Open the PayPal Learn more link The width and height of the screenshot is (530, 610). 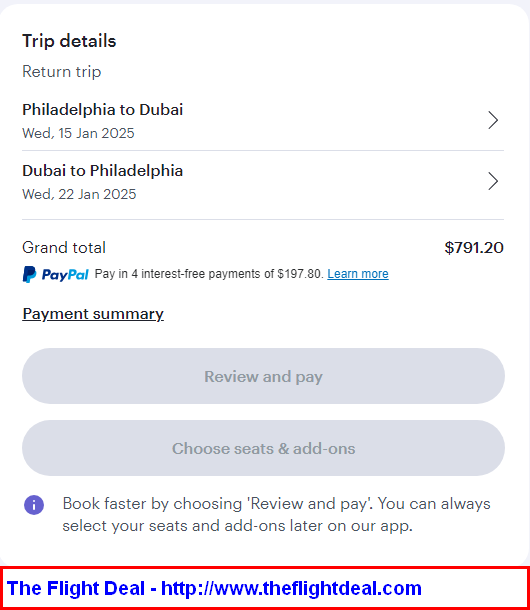point(358,274)
